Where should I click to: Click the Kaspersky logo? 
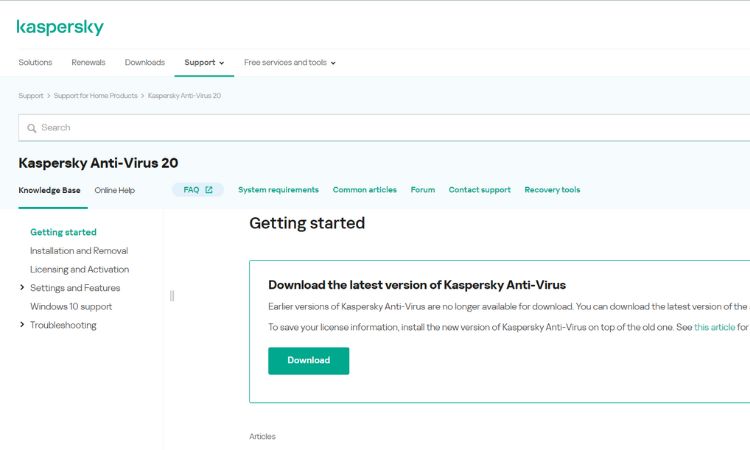click(x=60, y=27)
